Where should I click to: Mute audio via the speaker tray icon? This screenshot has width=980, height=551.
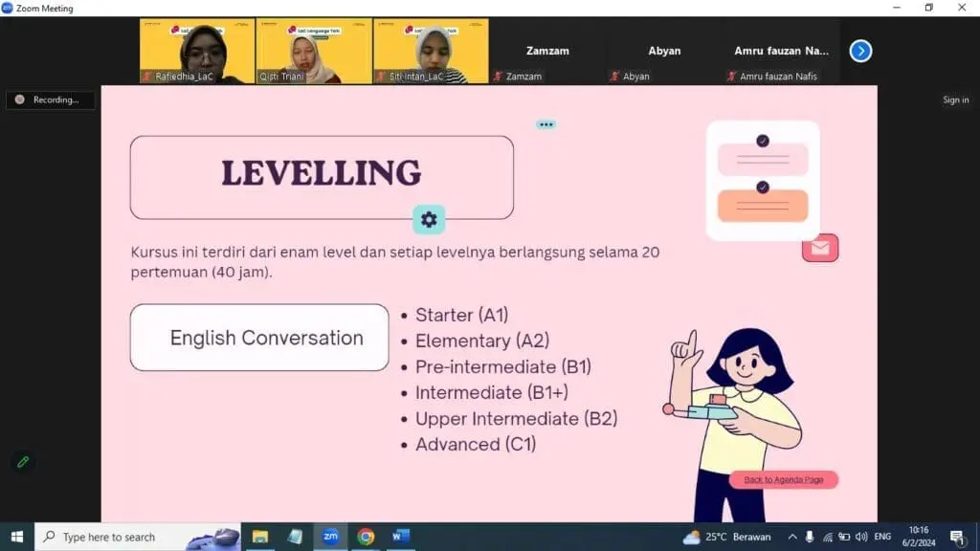[860, 537]
